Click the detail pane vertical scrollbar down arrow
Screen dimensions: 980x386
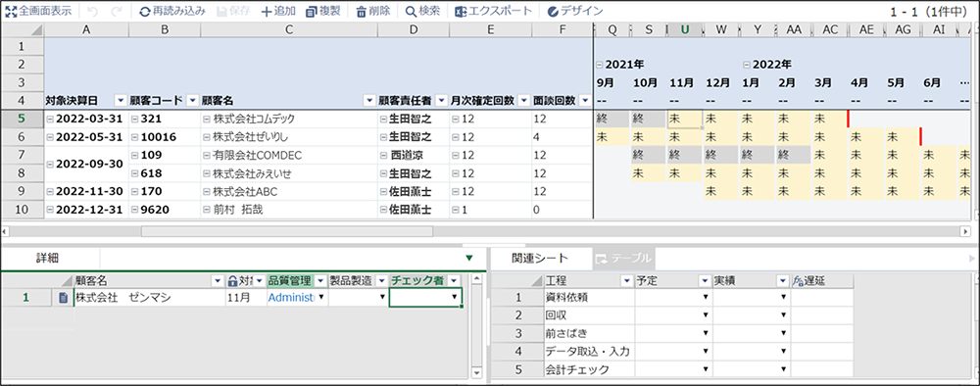[x=477, y=373]
